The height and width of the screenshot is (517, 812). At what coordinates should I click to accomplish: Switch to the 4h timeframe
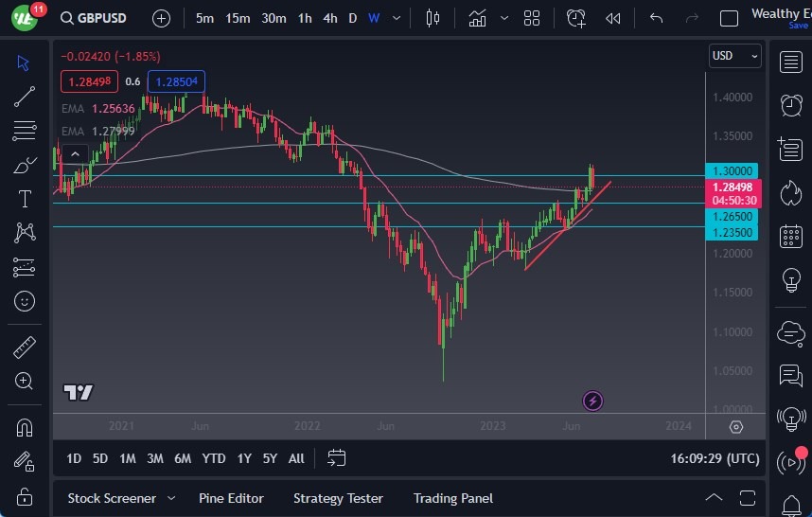(x=329, y=18)
